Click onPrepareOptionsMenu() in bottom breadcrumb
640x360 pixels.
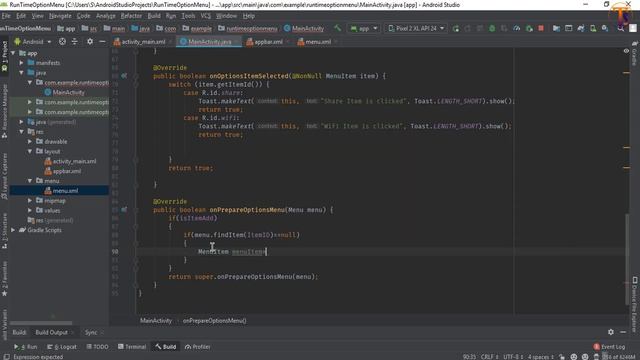(214, 320)
